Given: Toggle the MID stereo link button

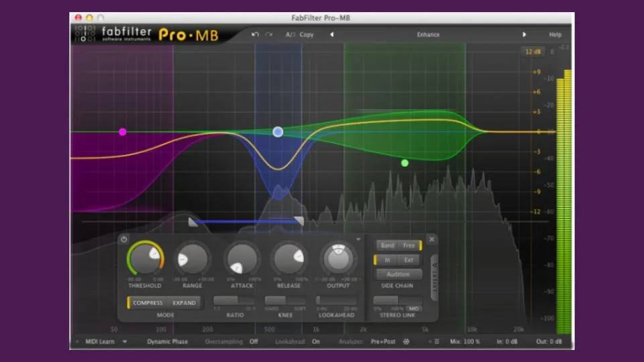Looking at the screenshot, I should coord(413,308).
